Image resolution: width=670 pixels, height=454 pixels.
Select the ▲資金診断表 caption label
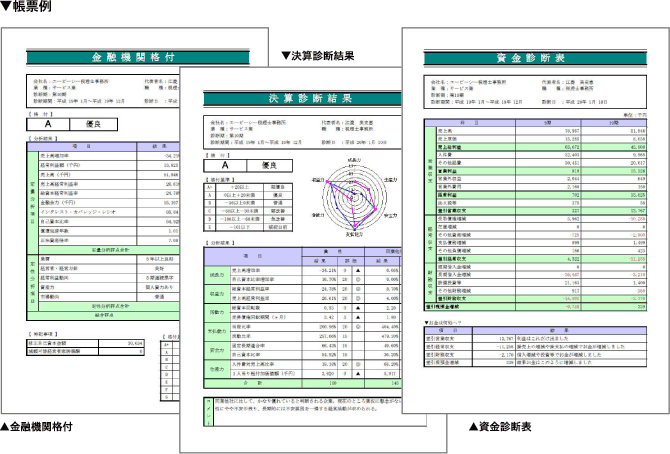(500, 426)
